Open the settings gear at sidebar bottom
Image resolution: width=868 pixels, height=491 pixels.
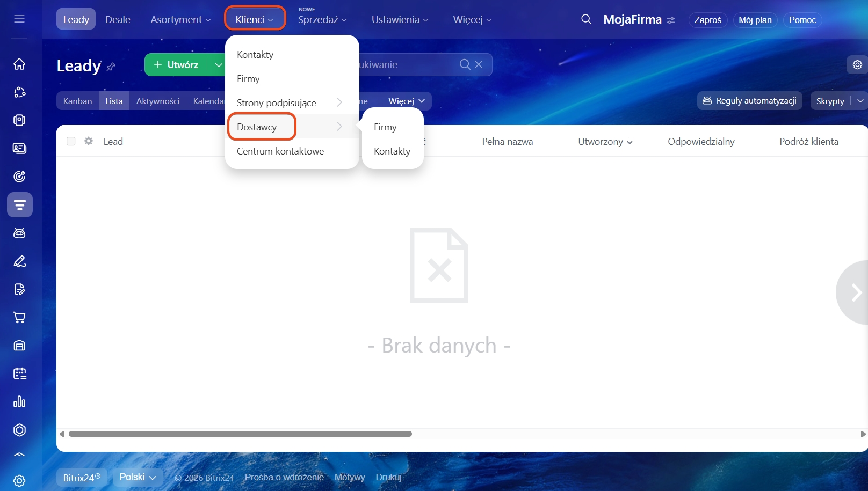point(19,481)
